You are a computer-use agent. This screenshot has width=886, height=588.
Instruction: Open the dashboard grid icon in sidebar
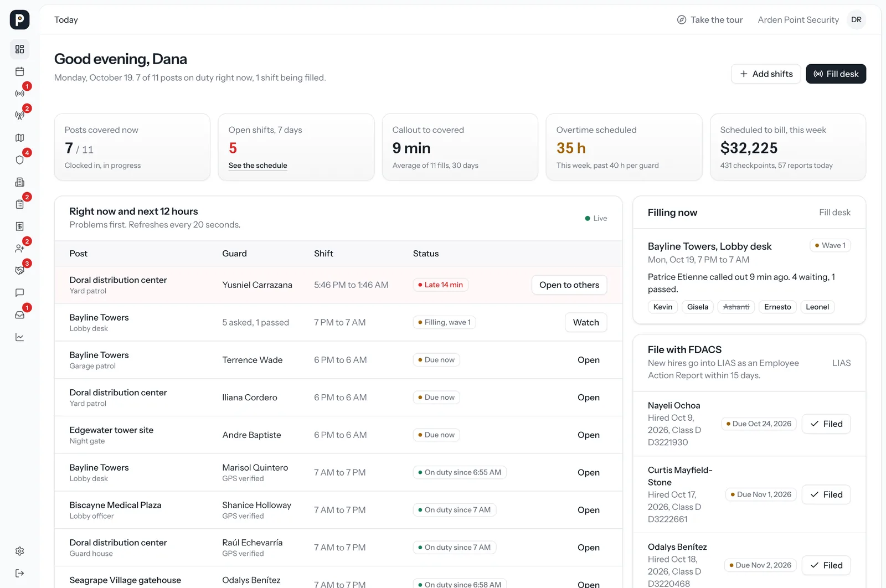coord(19,49)
